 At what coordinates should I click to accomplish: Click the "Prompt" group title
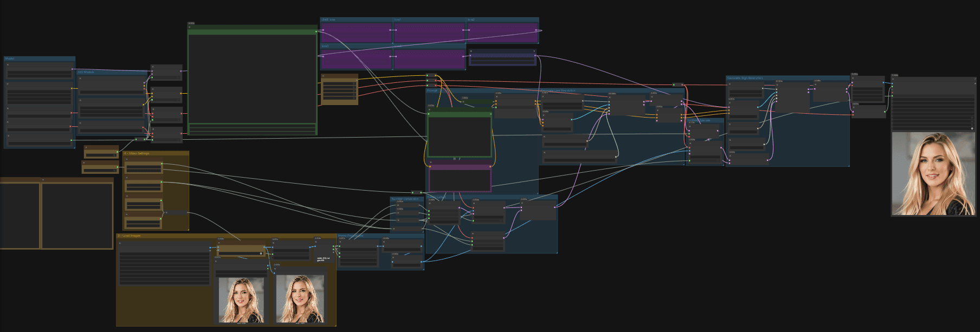(432, 90)
